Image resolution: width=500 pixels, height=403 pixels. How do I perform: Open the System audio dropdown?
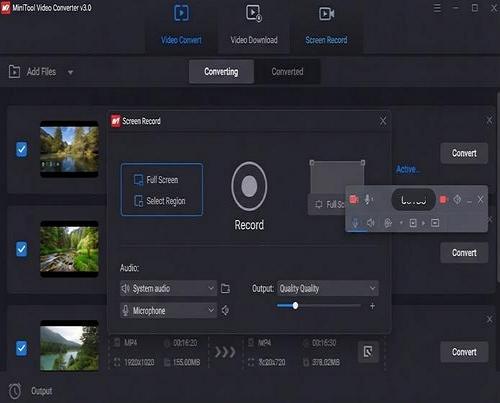pyautogui.click(x=168, y=288)
